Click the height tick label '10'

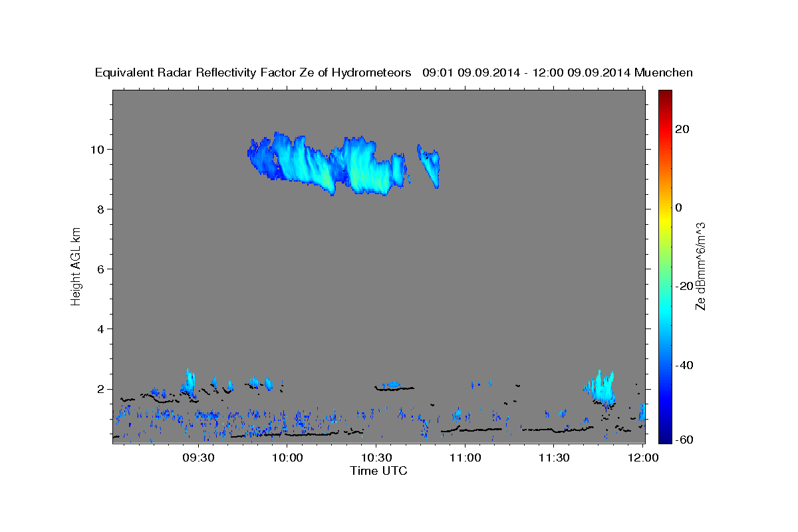pyautogui.click(x=98, y=149)
